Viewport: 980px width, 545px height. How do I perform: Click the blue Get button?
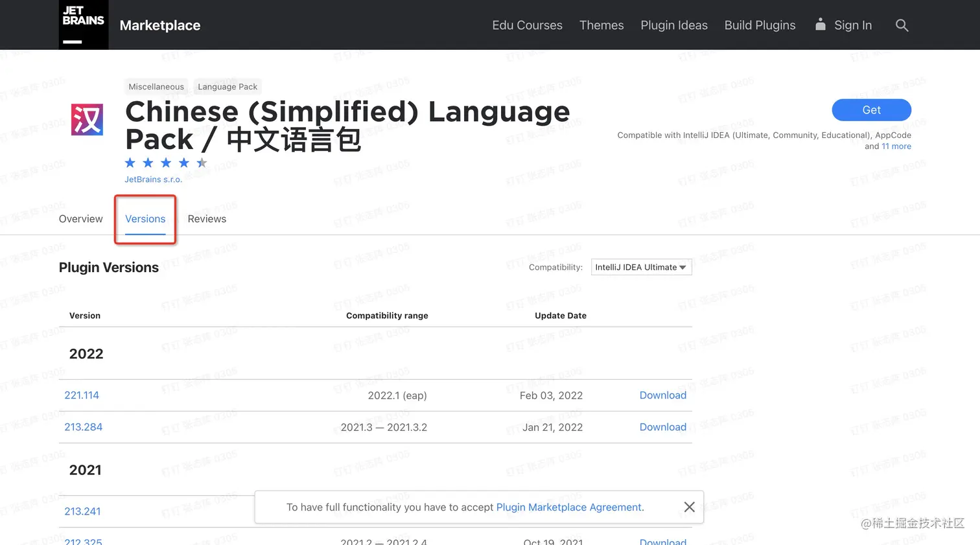pyautogui.click(x=871, y=110)
